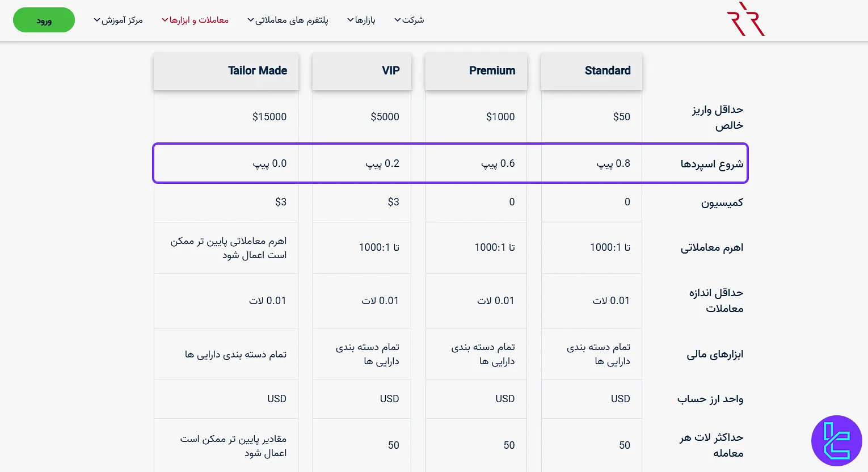Click the green ورود login button
The height and width of the screenshot is (472, 868).
[44, 19]
